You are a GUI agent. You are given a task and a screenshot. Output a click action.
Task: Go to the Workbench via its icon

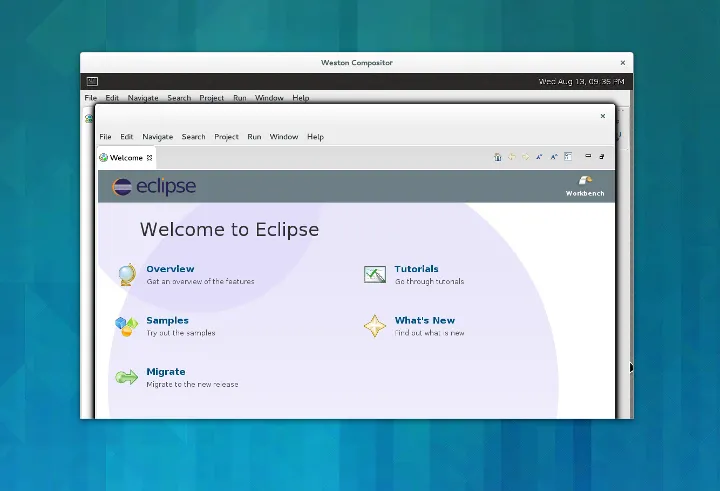point(585,182)
